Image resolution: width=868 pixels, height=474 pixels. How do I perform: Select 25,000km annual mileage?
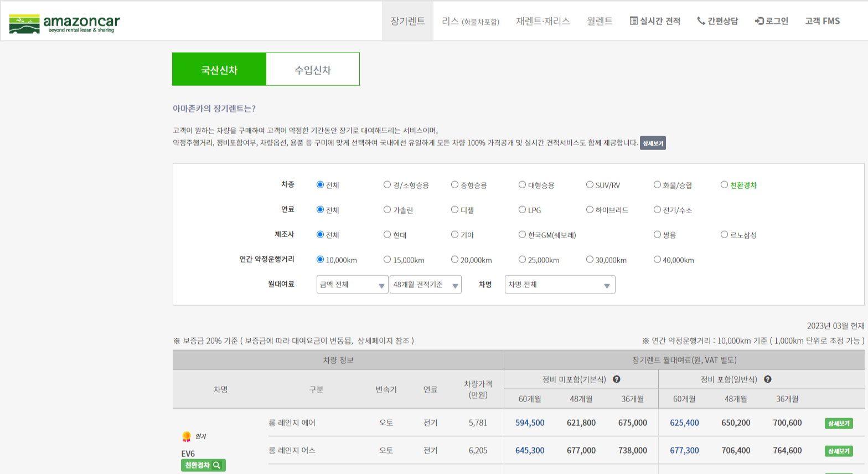click(x=522, y=259)
